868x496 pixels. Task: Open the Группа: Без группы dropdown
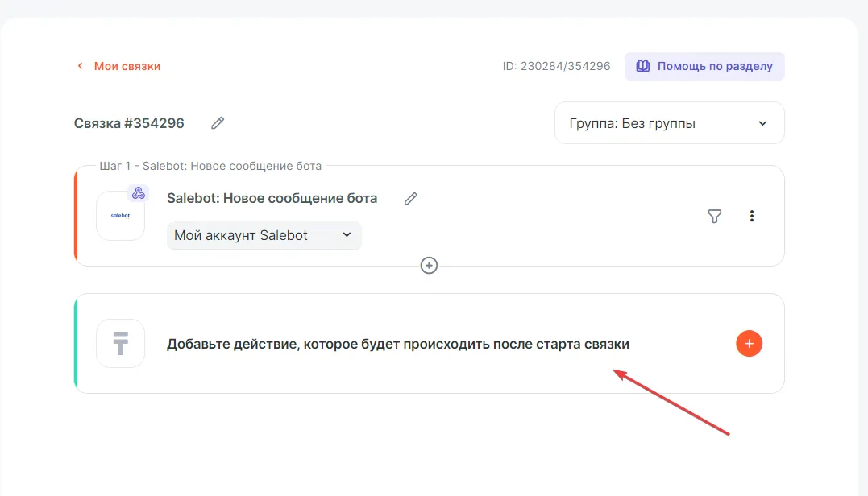pyautogui.click(x=669, y=123)
